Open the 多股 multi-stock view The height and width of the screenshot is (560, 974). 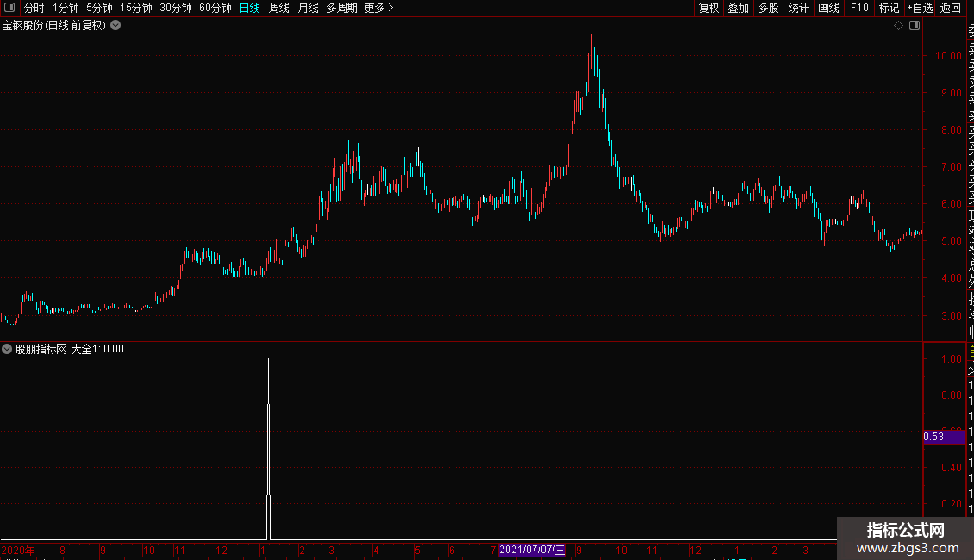point(768,8)
